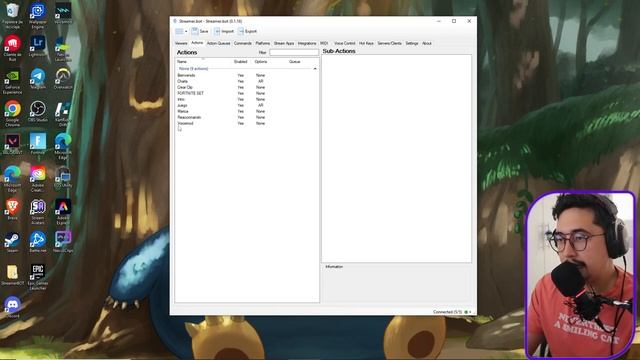Select the Battle.net desktop icon
640x360 pixels.
(38, 242)
